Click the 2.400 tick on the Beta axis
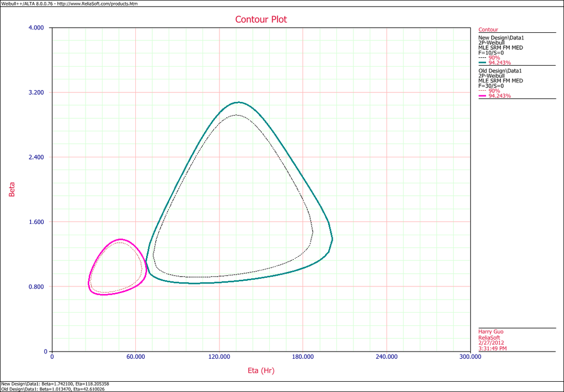Viewport: 564px width, 392px height. click(x=35, y=157)
